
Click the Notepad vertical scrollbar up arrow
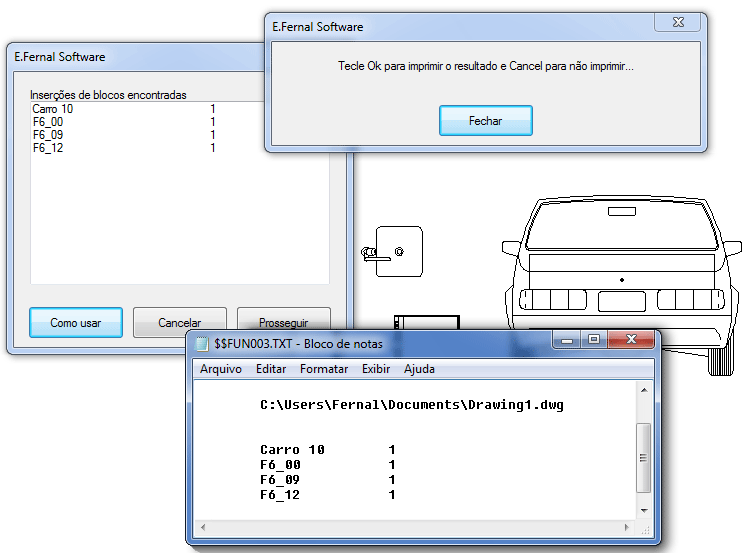point(644,390)
